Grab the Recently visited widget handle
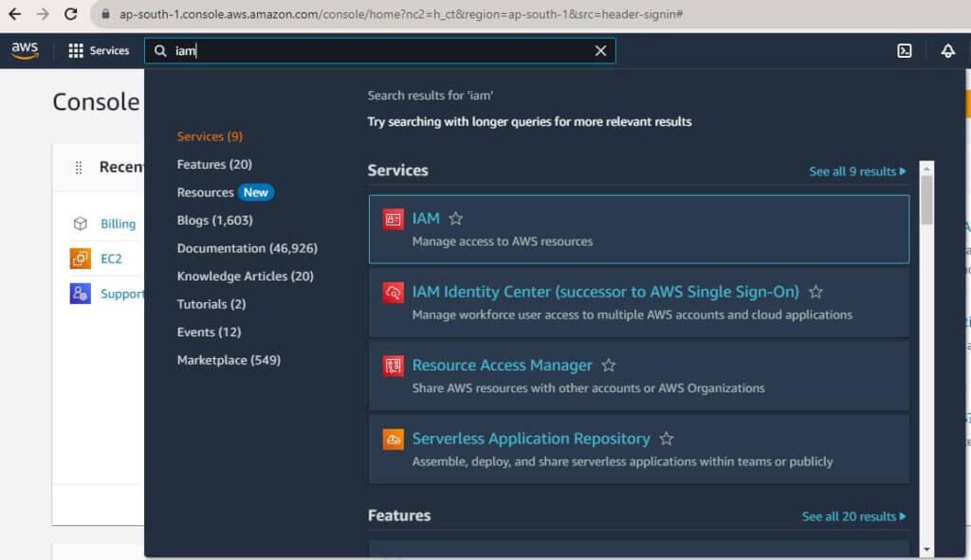 pos(79,168)
